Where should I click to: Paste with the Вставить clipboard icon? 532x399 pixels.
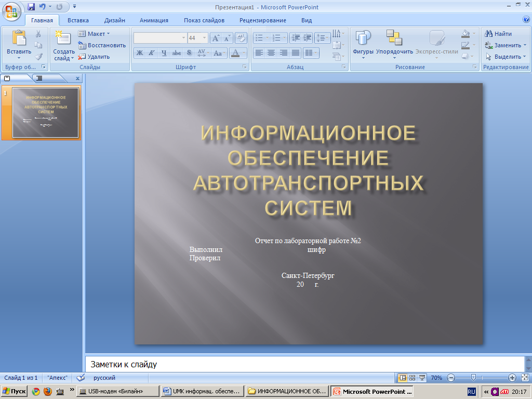pyautogui.click(x=19, y=38)
